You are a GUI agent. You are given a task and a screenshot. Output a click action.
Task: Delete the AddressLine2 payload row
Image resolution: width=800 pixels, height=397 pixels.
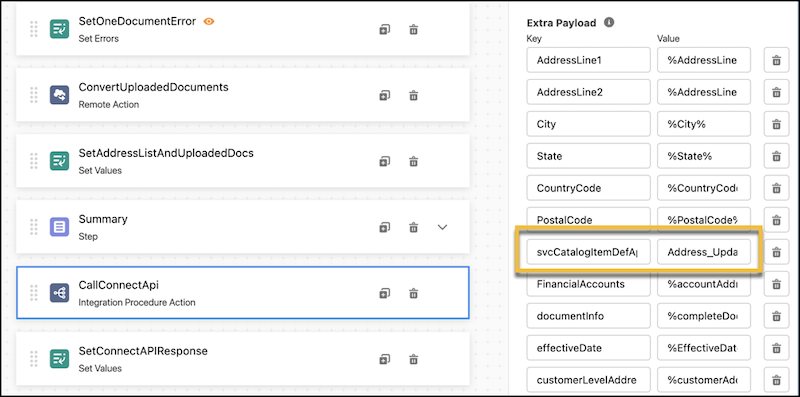point(777,92)
